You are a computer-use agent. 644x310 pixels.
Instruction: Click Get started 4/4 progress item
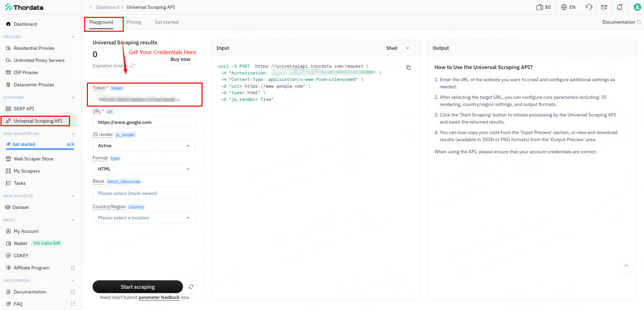(x=40, y=145)
